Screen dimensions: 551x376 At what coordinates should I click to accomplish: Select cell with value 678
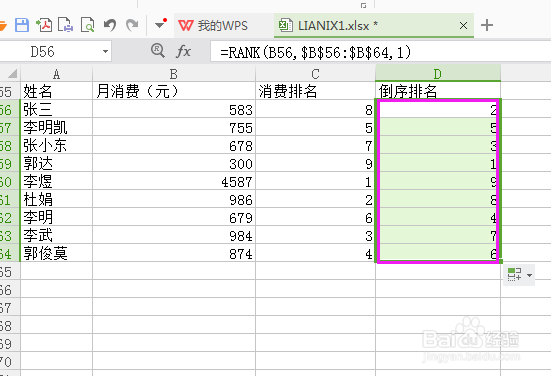(x=174, y=145)
